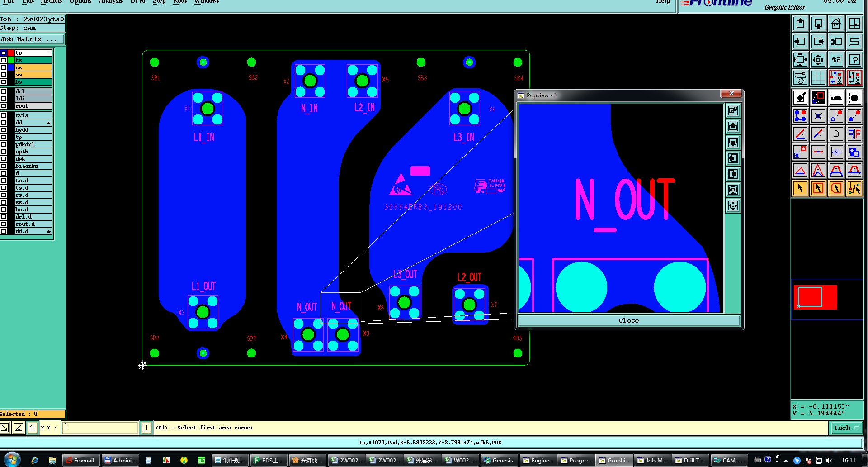Click the grid snap button beside X Y

(x=33, y=428)
